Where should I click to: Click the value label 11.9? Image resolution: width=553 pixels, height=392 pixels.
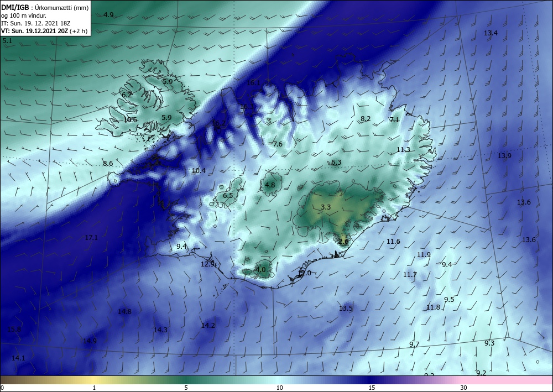pyautogui.click(x=424, y=255)
